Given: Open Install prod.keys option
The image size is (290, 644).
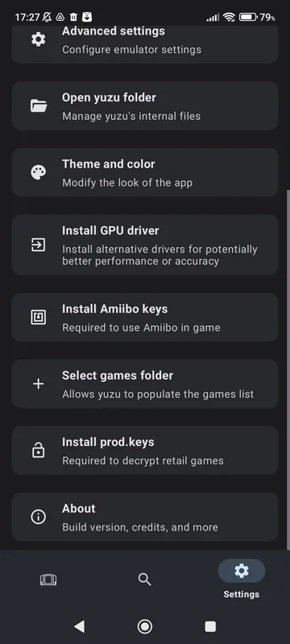Looking at the screenshot, I should (145, 451).
